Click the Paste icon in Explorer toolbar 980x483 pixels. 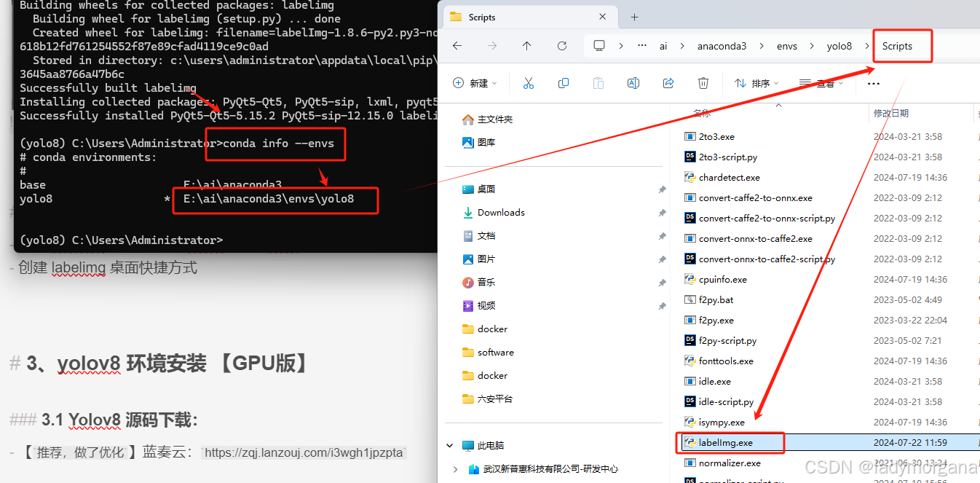598,84
